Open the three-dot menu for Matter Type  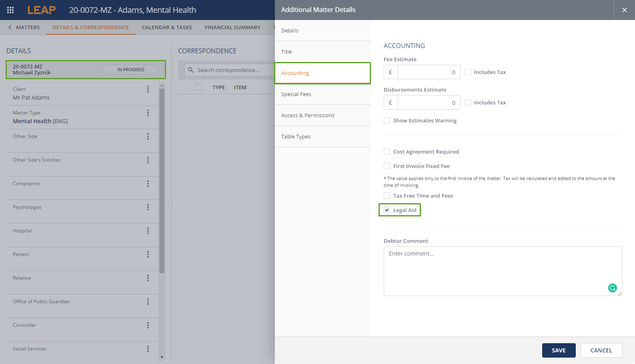coord(148,113)
